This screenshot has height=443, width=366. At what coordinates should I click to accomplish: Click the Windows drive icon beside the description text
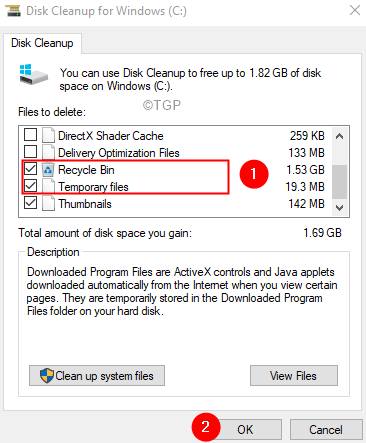coord(33,74)
